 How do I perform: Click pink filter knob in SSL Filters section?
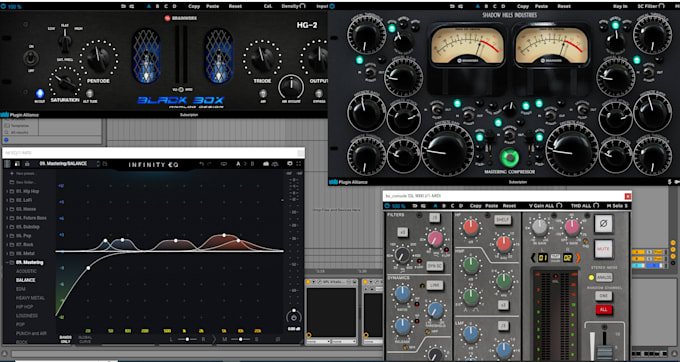[435, 239]
